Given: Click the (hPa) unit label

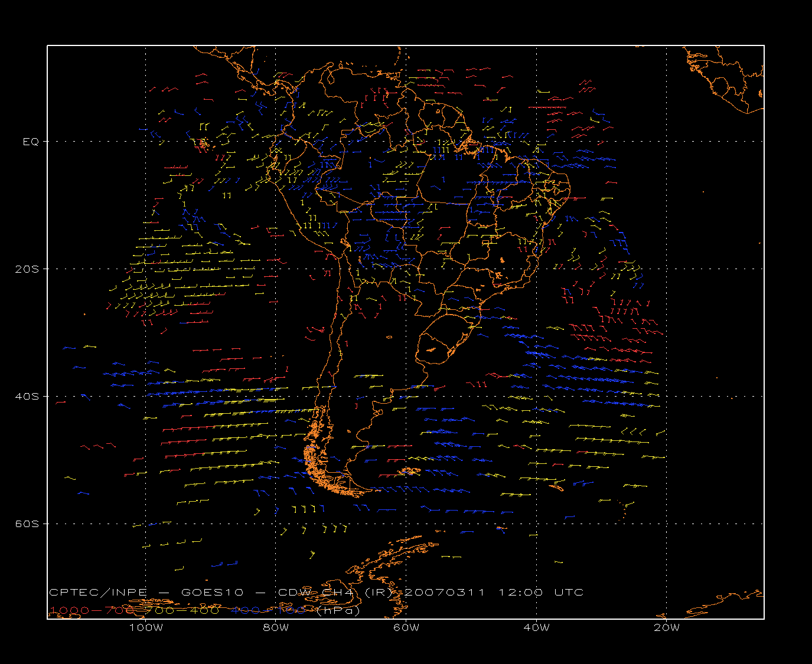Looking at the screenshot, I should [x=338, y=611].
